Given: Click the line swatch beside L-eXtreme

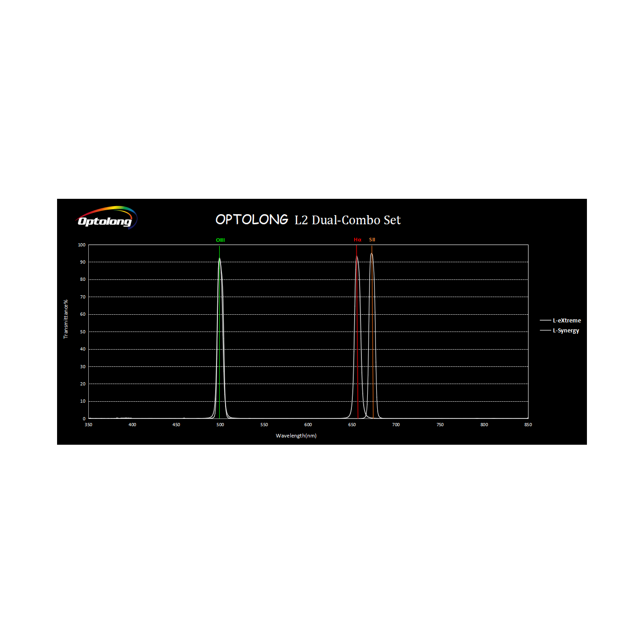Looking at the screenshot, I should point(545,321).
